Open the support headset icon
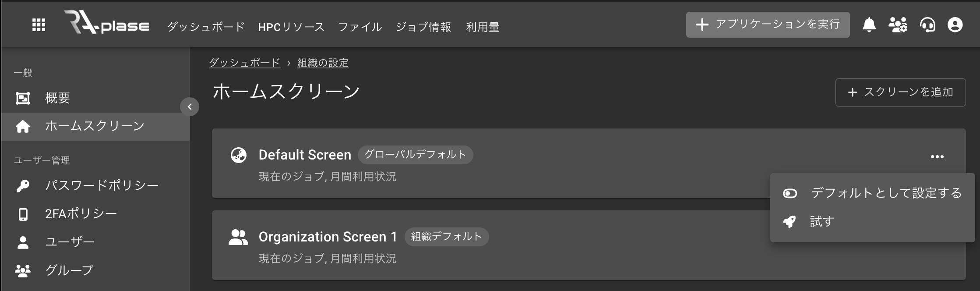The width and height of the screenshot is (980, 291). coord(927,25)
